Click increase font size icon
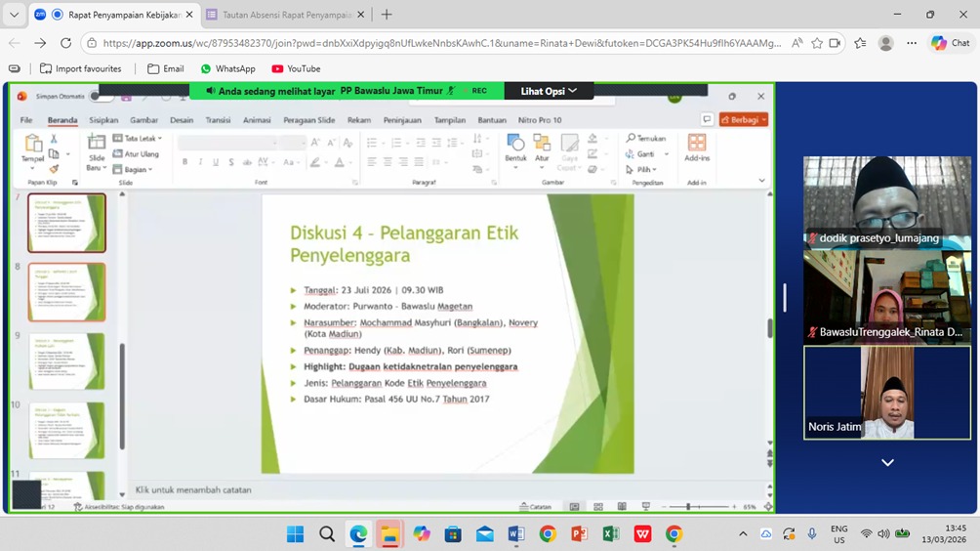 click(315, 143)
